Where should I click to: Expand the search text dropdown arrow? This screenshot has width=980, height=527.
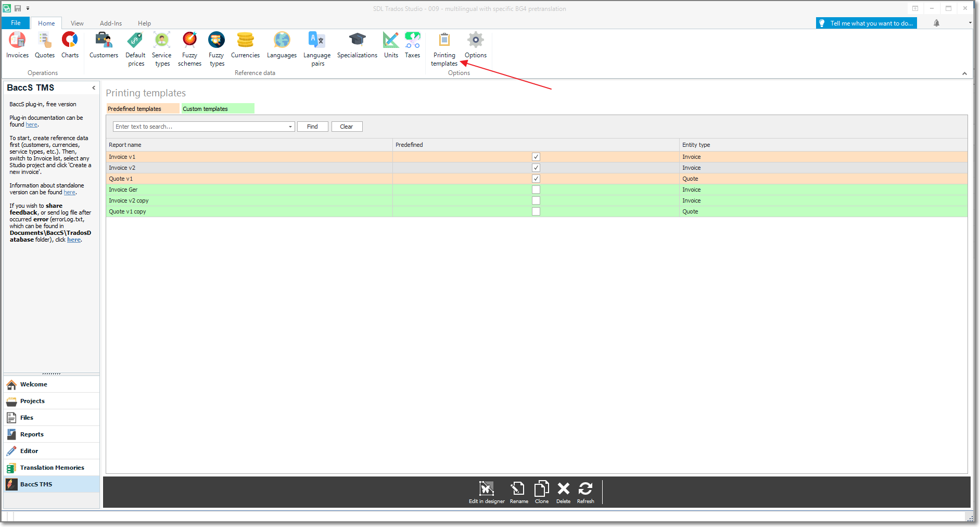[x=290, y=127]
